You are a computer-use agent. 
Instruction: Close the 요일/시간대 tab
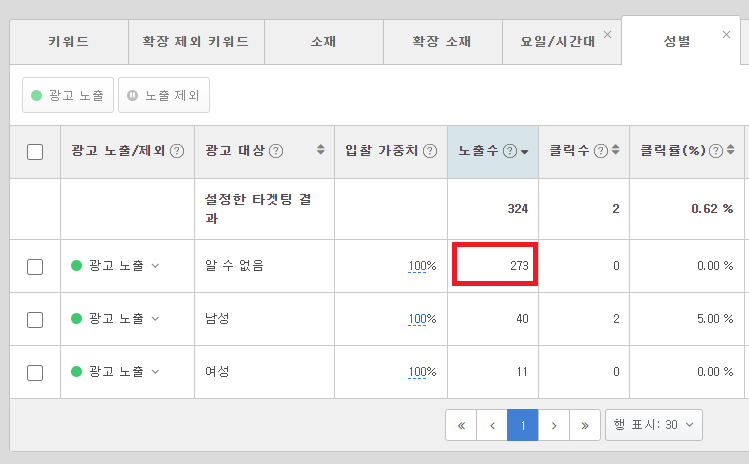pyautogui.click(x=608, y=35)
